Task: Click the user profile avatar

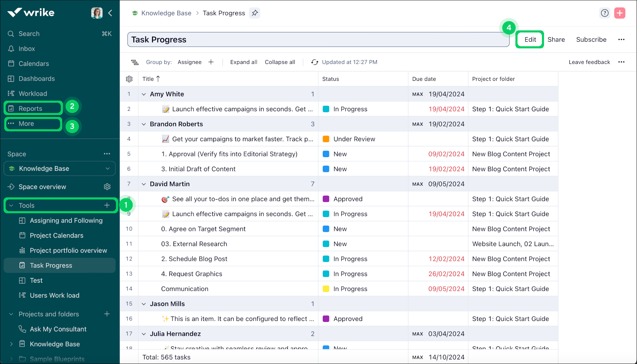Action: point(97,13)
